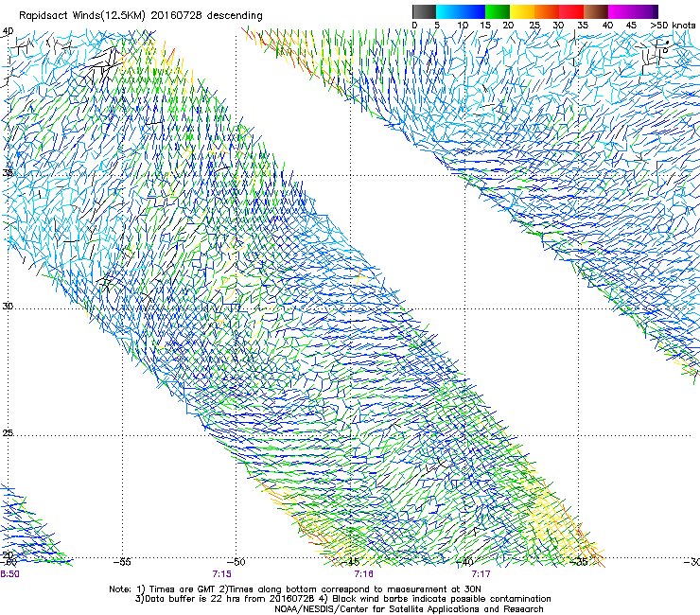Screen dimensions: 700x615
Task: Click the 'Note: 1) Times are GMT' line
Action: 295,589
